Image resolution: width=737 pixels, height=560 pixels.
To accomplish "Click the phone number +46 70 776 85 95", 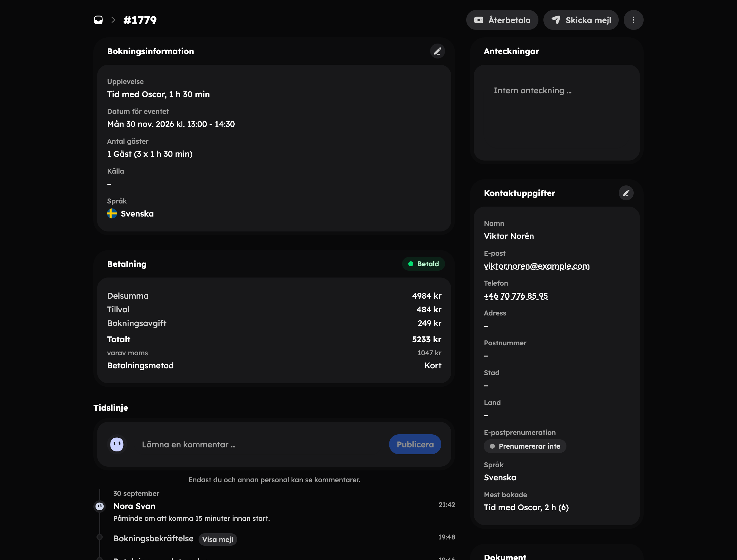I will (516, 296).
